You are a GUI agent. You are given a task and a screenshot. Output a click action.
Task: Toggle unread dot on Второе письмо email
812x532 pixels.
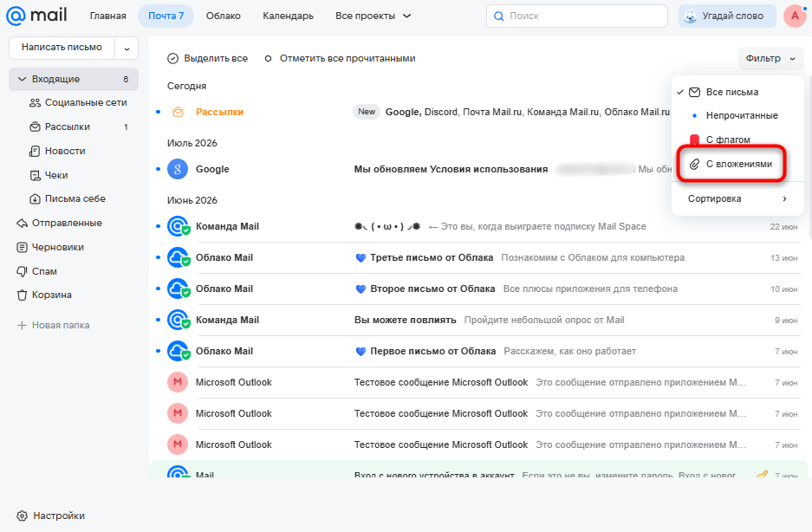click(x=158, y=289)
